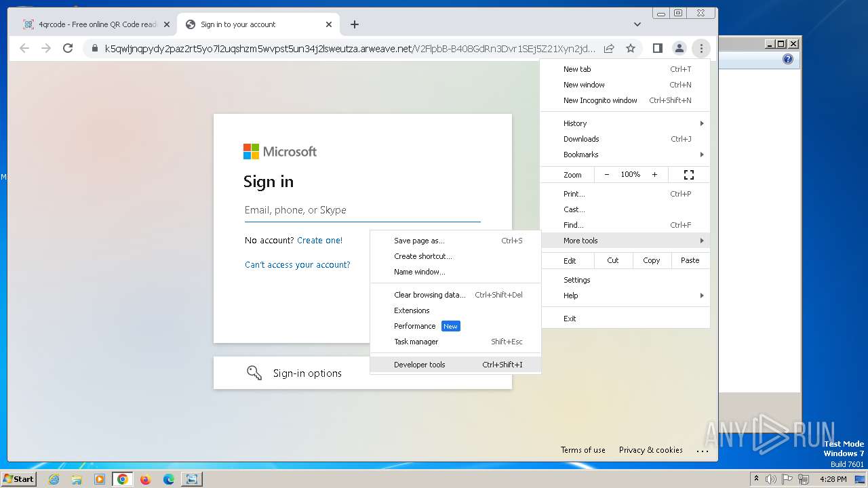The image size is (868, 488).
Task: Open the profile avatar icon
Action: (679, 48)
